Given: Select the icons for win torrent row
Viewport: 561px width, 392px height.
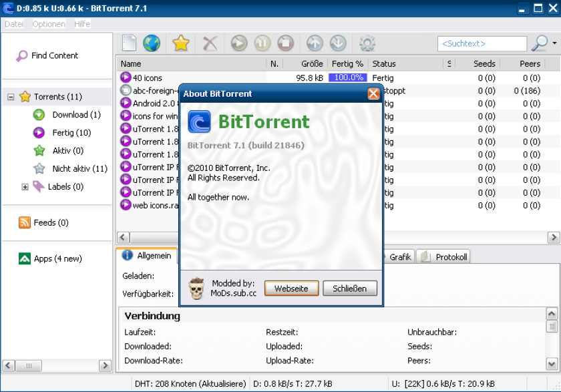Looking at the screenshot, I should click(148, 116).
